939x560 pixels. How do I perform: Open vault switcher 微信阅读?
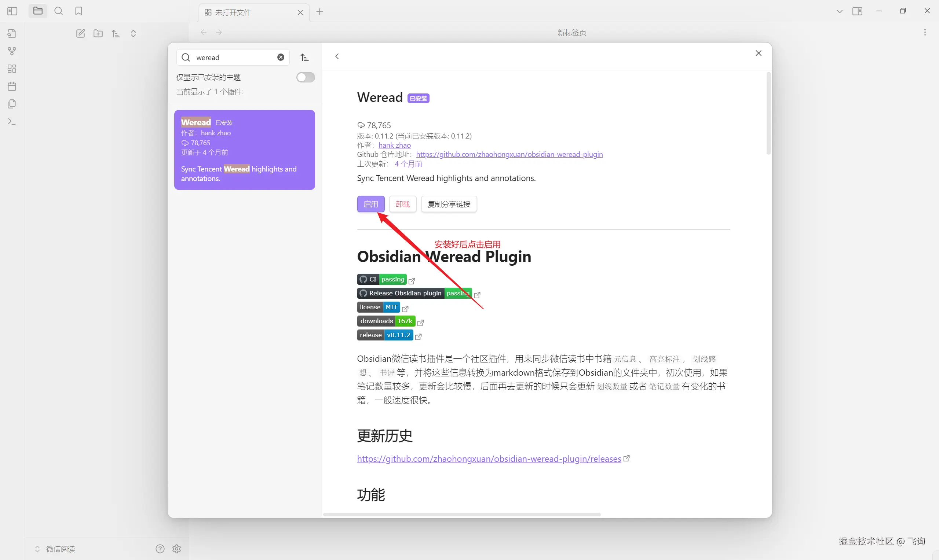point(61,549)
